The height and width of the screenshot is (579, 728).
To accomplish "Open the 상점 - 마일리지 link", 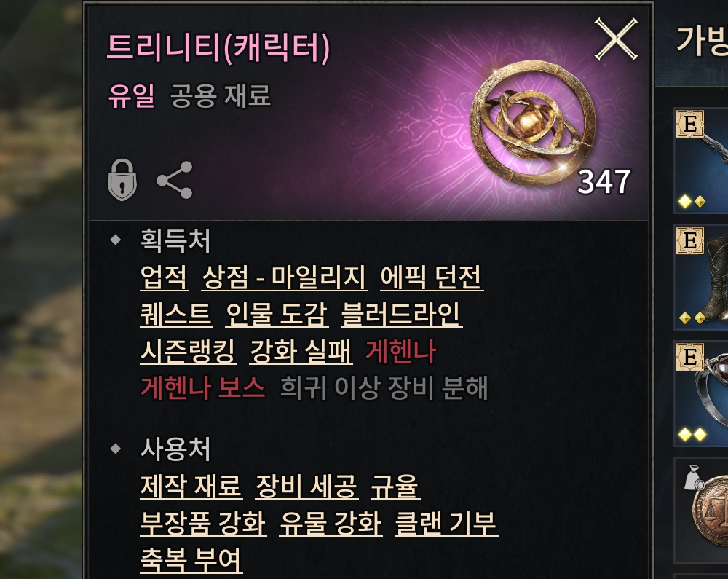I will pos(285,277).
